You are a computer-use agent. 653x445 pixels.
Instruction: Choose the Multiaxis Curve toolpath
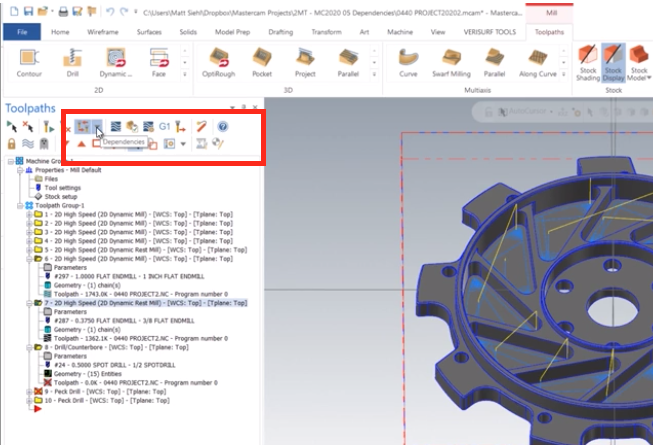(408, 63)
